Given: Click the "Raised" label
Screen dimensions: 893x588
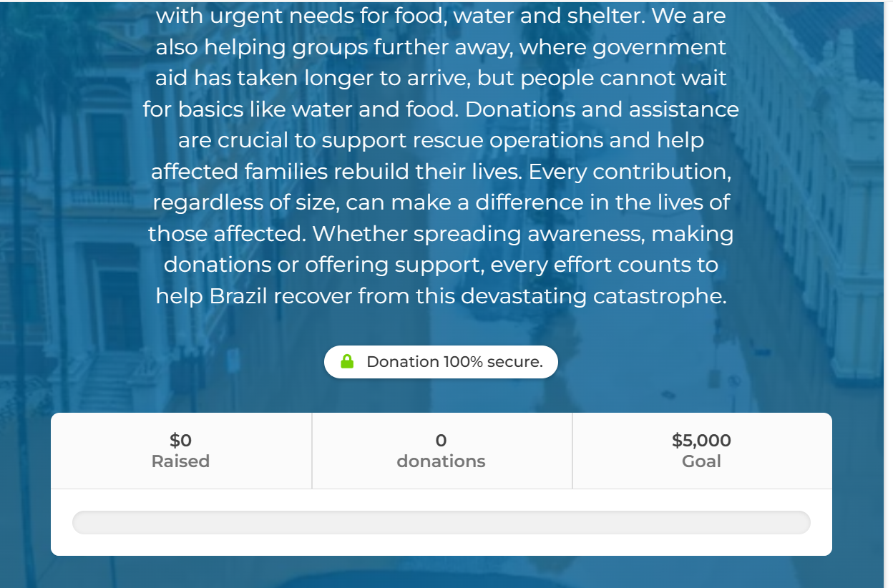Looking at the screenshot, I should click(180, 461).
